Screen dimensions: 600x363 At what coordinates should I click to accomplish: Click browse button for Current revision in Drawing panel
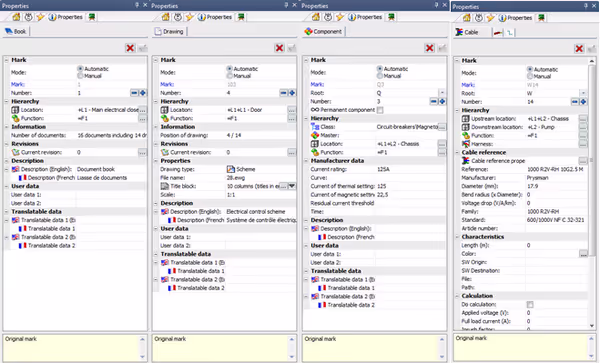tap(292, 152)
